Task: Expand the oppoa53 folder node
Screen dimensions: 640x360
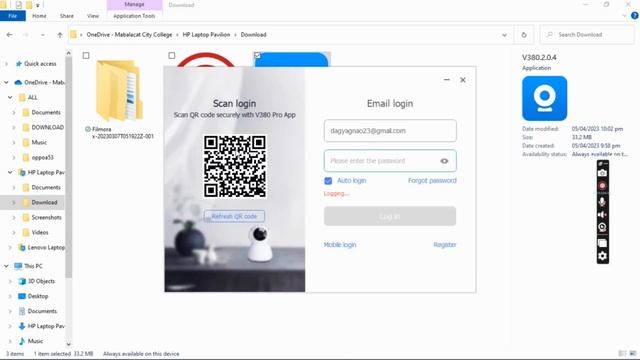Action: point(13,158)
